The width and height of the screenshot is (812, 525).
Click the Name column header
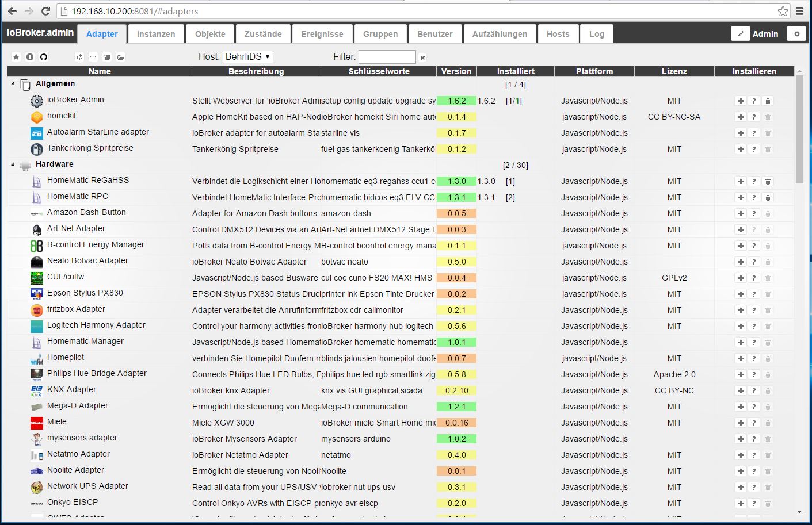click(x=100, y=71)
